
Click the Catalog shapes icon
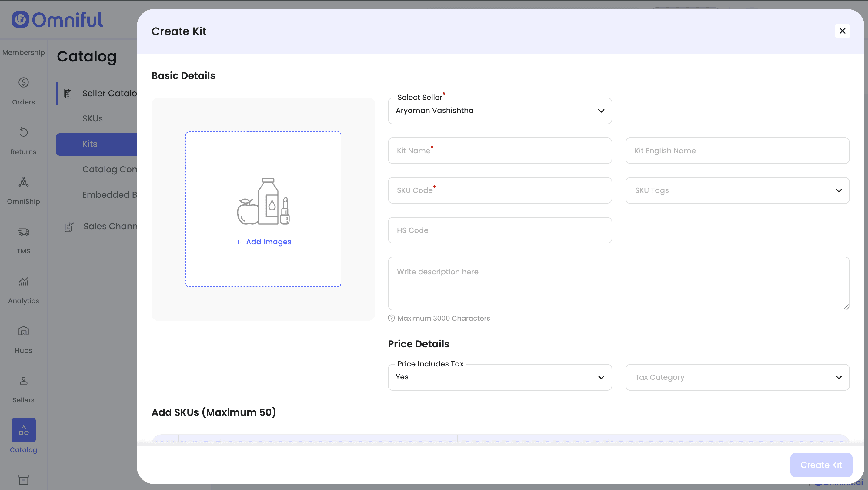click(23, 430)
